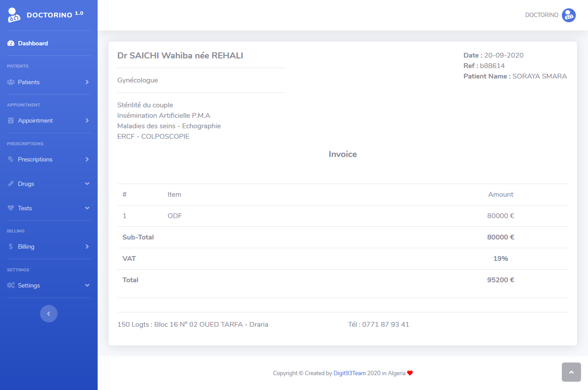Open the Digit93Team footer link

[350, 373]
